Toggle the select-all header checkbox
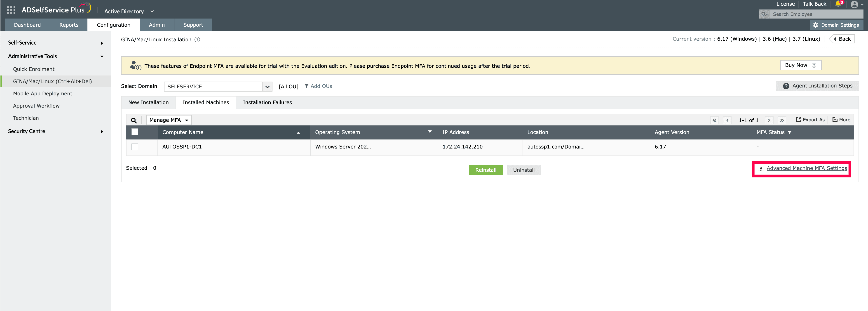Viewport: 868px width, 311px height. (x=135, y=132)
